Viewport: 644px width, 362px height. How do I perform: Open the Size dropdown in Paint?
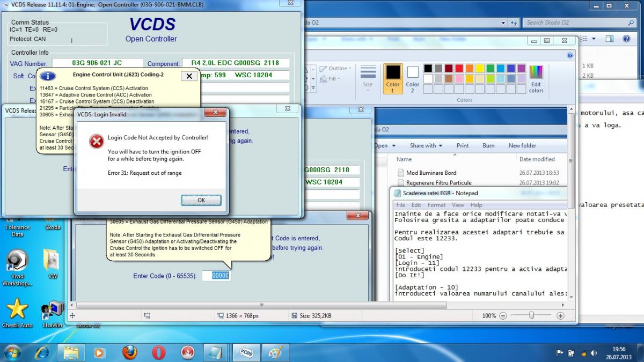[x=368, y=78]
